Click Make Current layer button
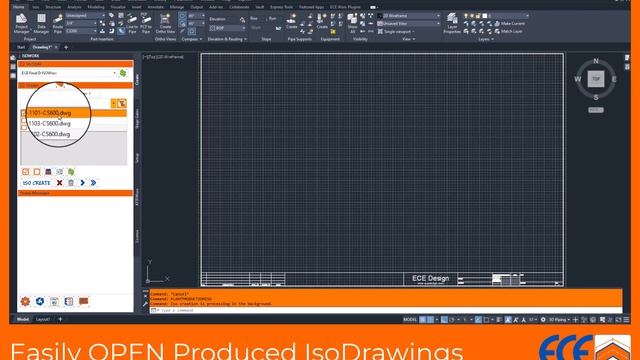The height and width of the screenshot is (360, 640). pos(510,24)
